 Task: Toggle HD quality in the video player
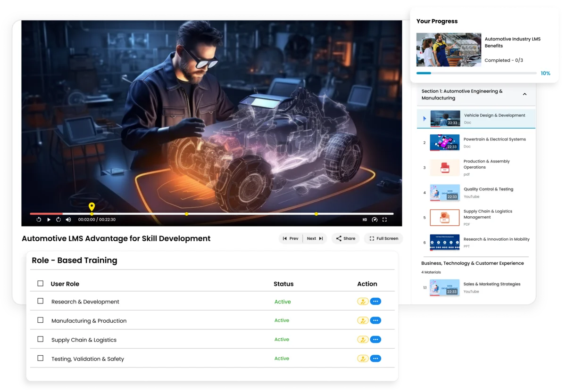(x=365, y=220)
